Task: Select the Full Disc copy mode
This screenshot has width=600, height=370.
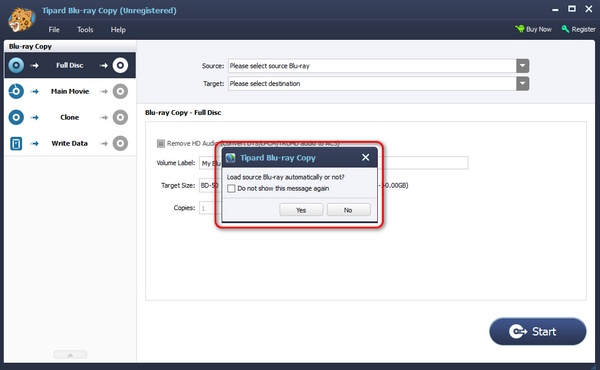Action: tap(70, 65)
